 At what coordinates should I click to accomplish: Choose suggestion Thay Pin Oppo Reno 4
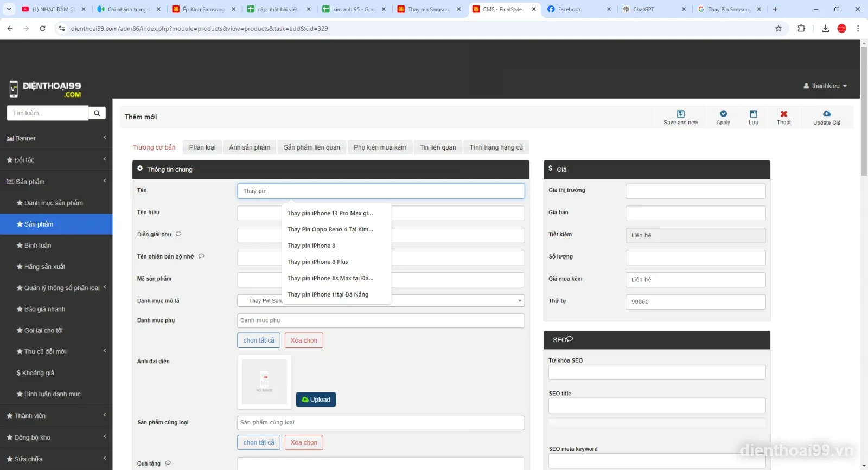coord(336,229)
